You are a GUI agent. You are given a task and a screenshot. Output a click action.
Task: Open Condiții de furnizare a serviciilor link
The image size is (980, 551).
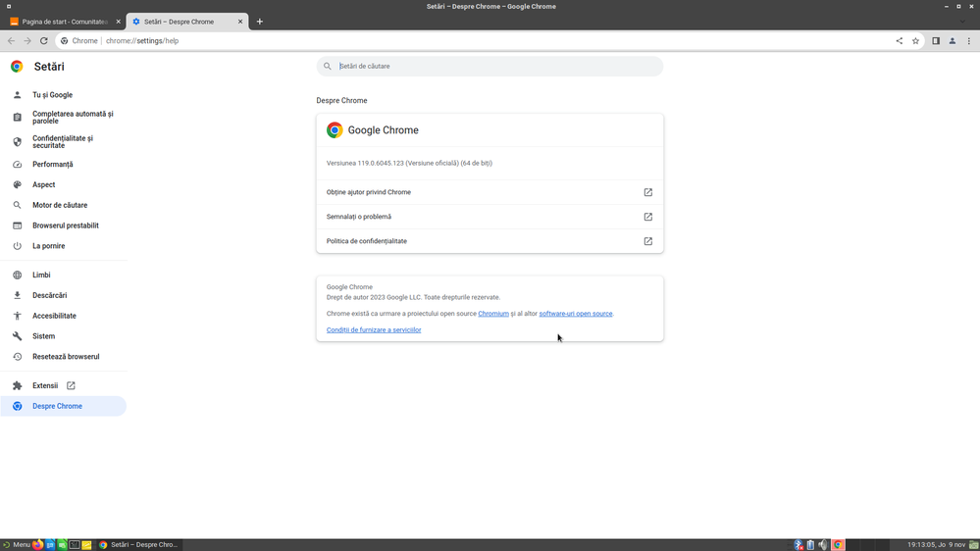(x=374, y=330)
